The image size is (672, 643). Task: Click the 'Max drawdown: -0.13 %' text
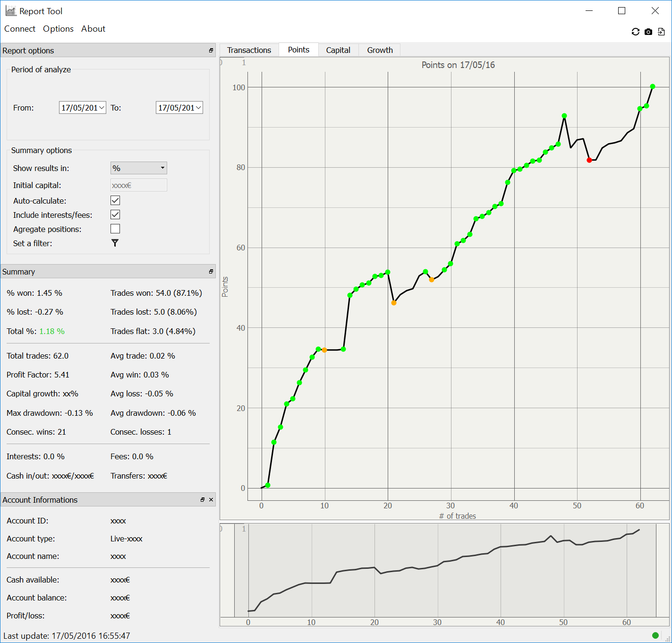click(x=50, y=413)
